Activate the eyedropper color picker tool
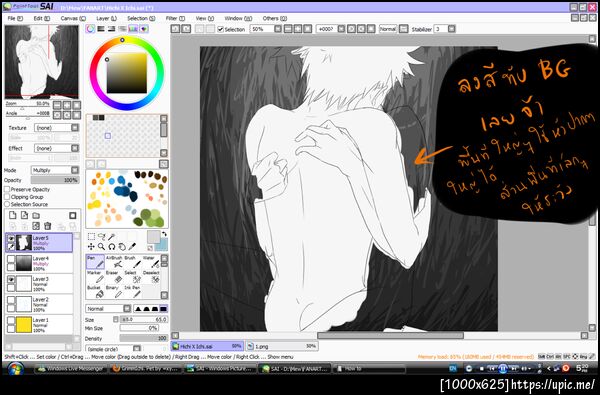Screen dimensions: 600x395 [132, 247]
